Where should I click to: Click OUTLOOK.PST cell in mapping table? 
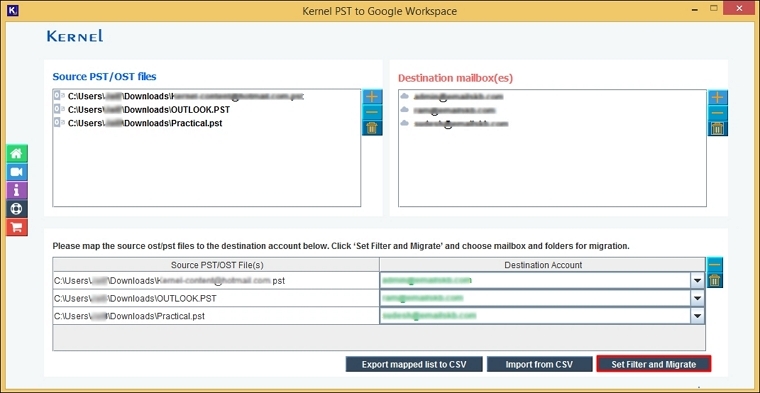click(x=216, y=299)
